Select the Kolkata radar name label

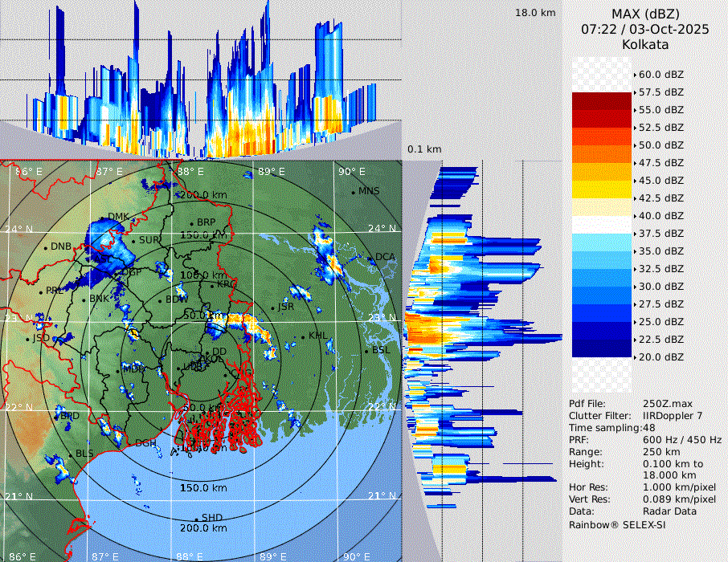[645, 44]
